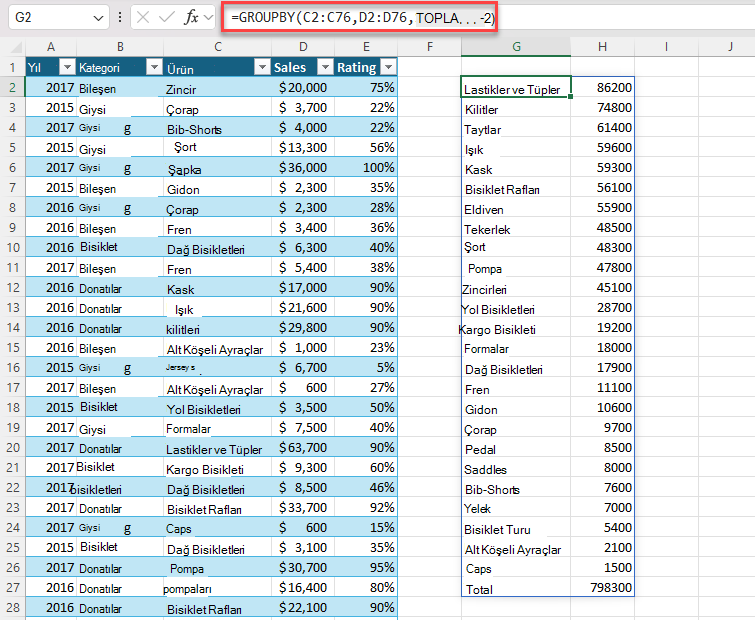Open the Yıl column filter dropdown
The height and width of the screenshot is (620, 755).
tap(67, 67)
